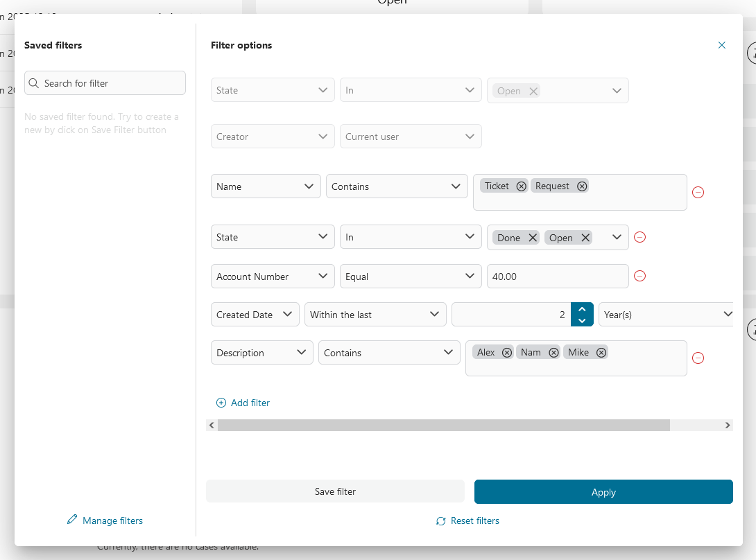Increase the Created Date number value
The image size is (756, 560).
[582, 309]
